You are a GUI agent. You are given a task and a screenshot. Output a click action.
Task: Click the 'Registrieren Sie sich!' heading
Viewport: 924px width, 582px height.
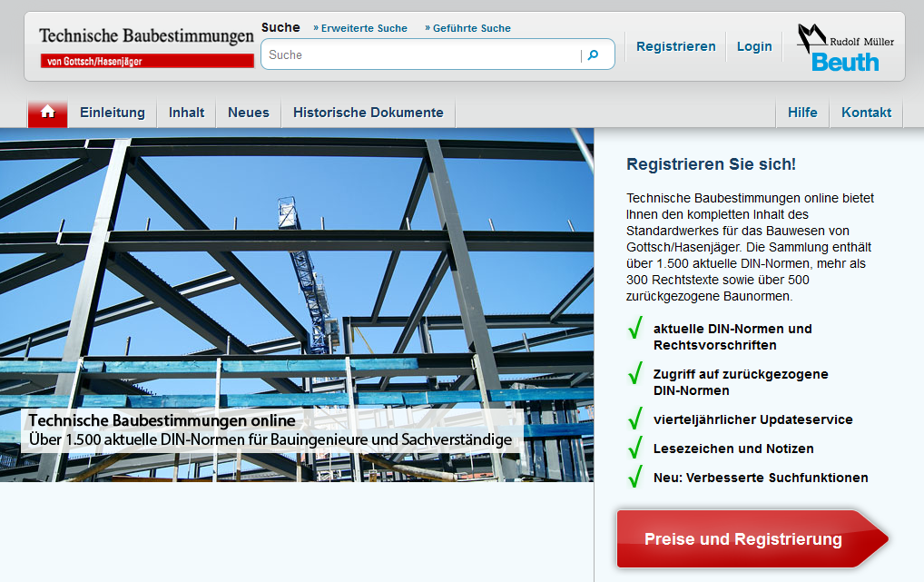click(712, 164)
